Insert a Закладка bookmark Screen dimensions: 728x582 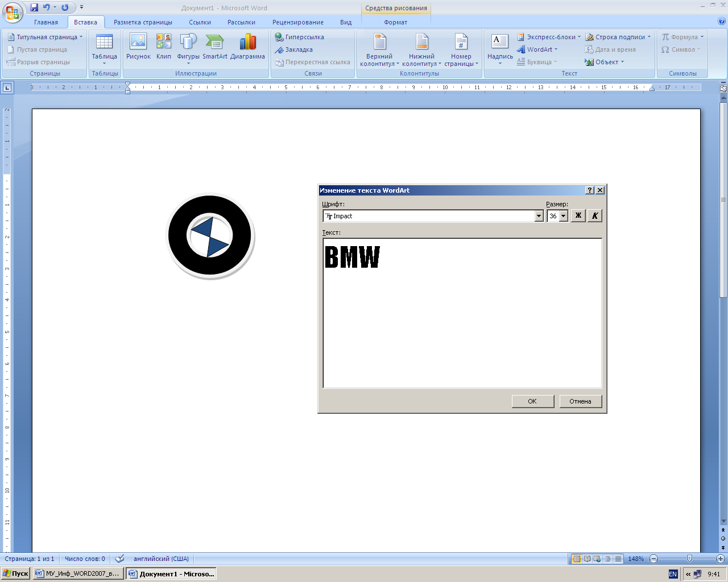pyautogui.click(x=294, y=49)
